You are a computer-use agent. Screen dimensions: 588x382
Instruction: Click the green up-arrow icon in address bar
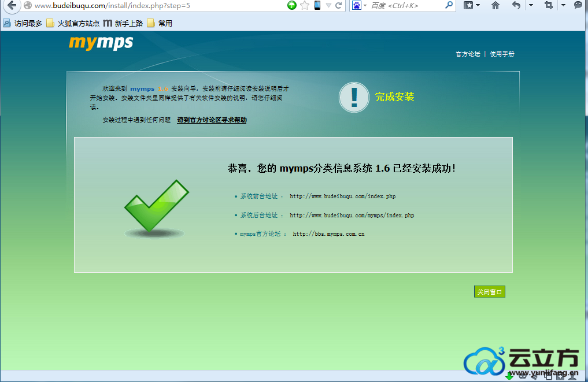coord(292,5)
